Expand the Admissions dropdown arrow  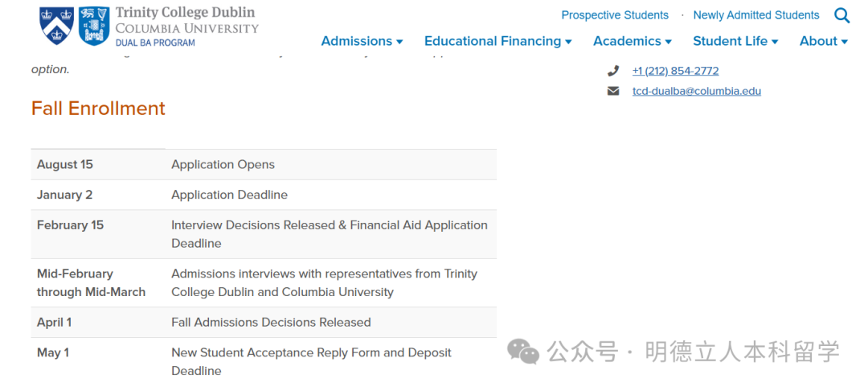399,42
